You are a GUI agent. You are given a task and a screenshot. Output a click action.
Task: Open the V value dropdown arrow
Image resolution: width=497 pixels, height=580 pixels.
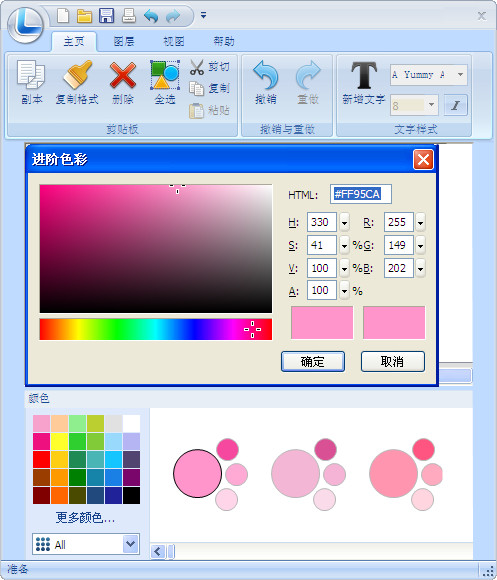(x=344, y=269)
